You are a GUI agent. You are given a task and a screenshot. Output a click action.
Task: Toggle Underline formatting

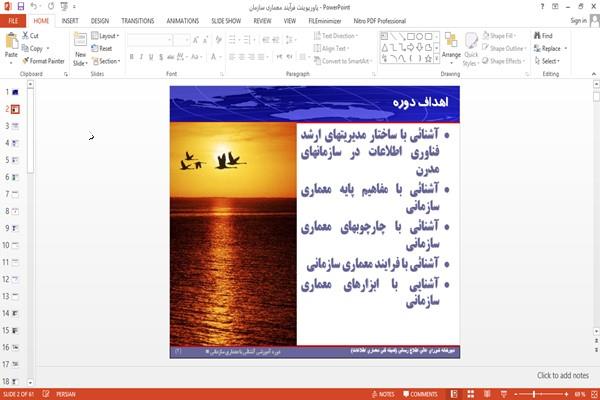click(x=151, y=57)
